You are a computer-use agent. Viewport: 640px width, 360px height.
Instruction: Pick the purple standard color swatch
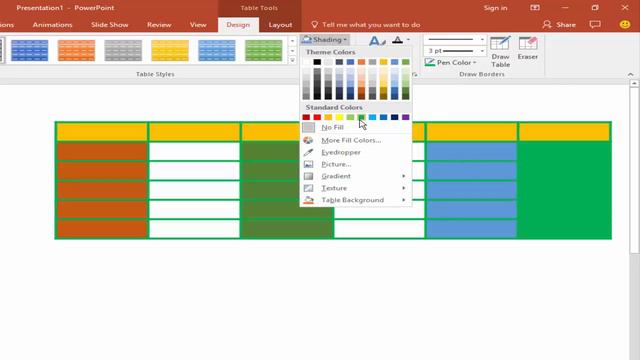tap(405, 118)
